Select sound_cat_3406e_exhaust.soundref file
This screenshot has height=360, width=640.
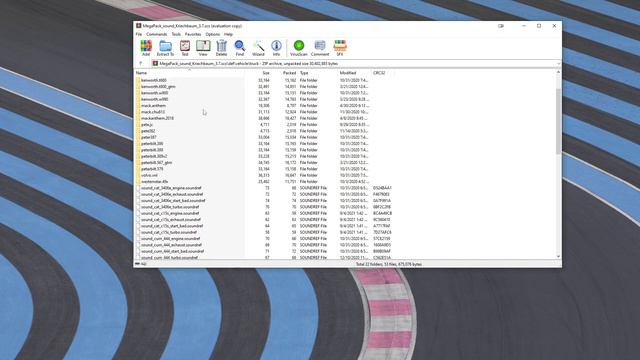[172, 194]
